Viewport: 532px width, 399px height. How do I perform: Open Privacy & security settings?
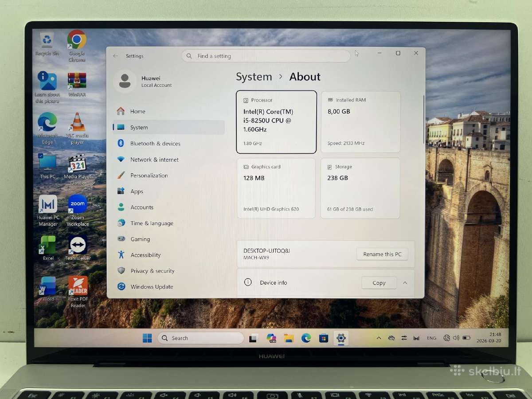168,271
